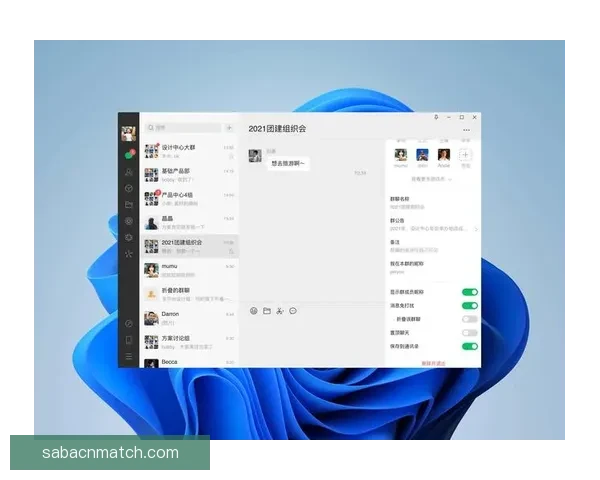Click the send file folder icon
This screenshot has height=480, width=600.
[x=267, y=311]
